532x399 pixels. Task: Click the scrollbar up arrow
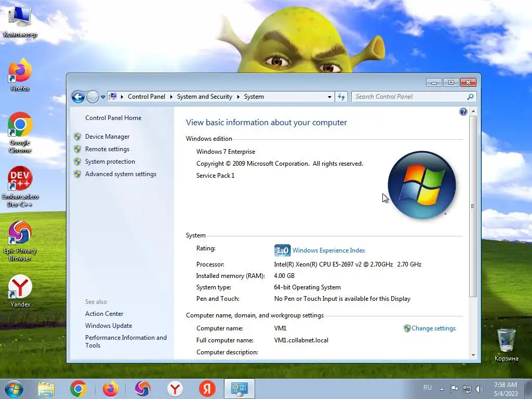[473, 111]
